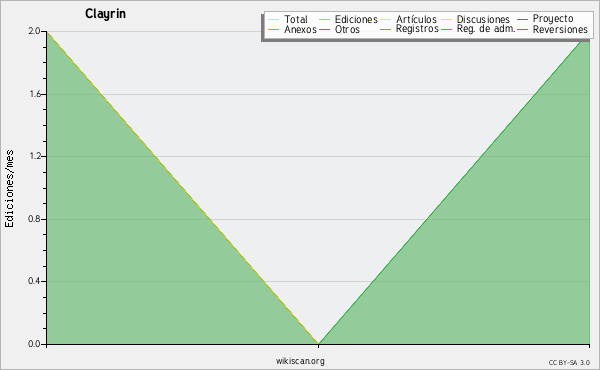Click the 2.0 y-axis value
The image size is (600, 370).
click(34, 31)
